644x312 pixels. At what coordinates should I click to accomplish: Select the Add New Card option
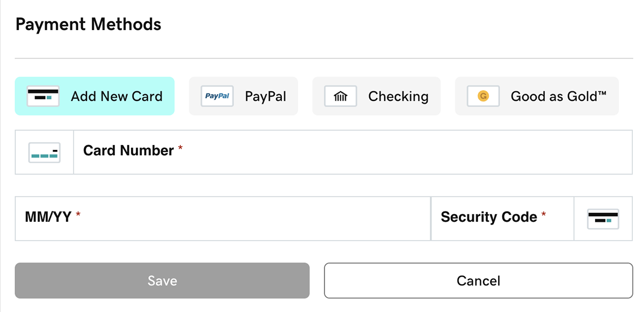coord(95,96)
